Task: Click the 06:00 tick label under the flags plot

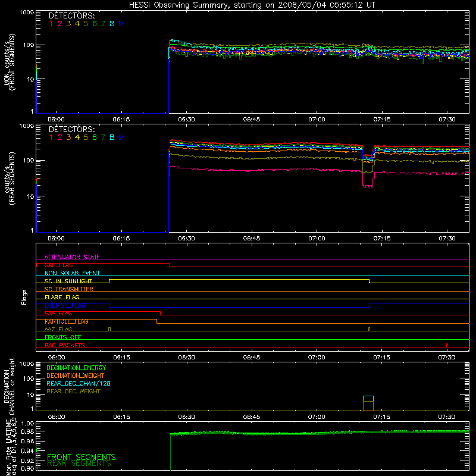Action: click(57, 358)
